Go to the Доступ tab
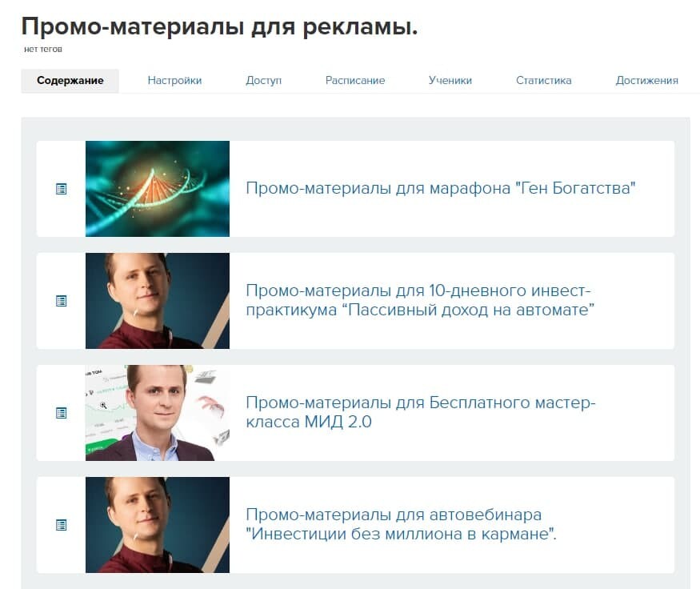This screenshot has width=700, height=589. tap(263, 81)
